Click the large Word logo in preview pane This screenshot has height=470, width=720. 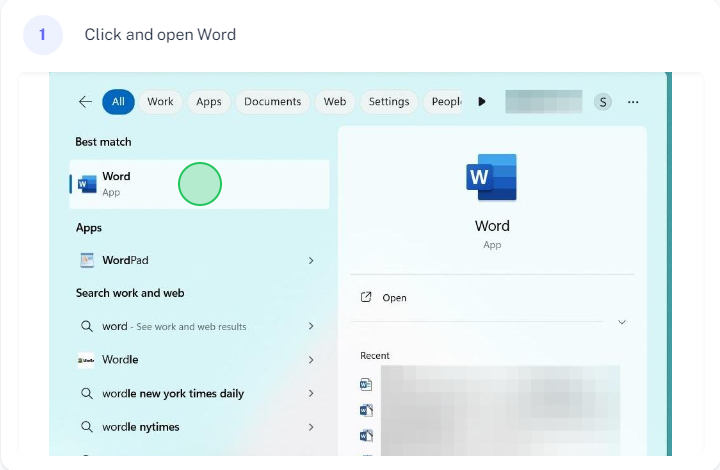[491, 177]
